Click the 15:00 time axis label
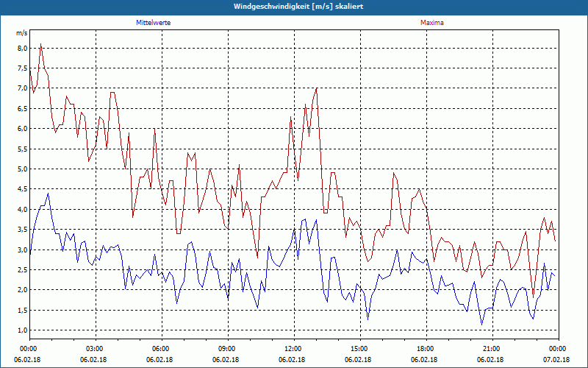Screen dimensions: 588x368 360,349
